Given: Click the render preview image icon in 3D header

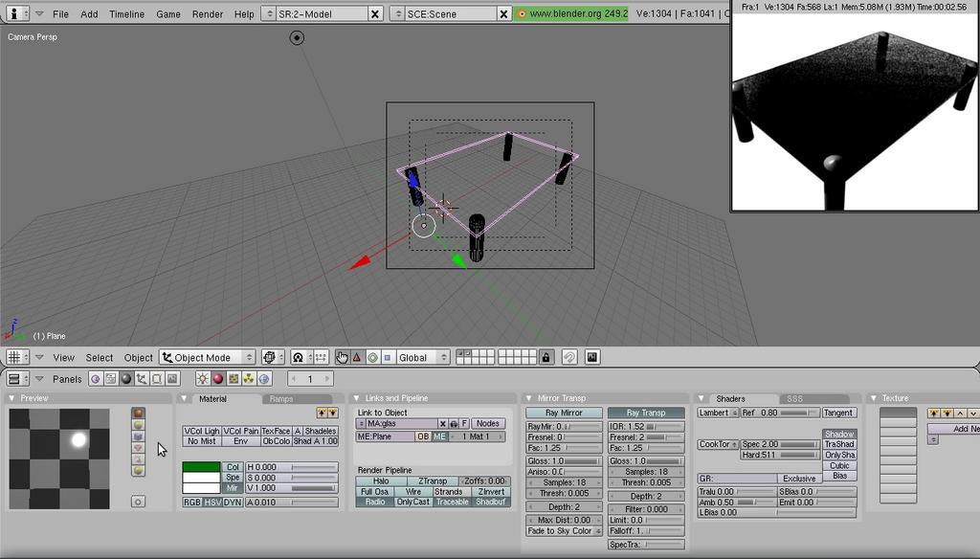Looking at the screenshot, I should (x=591, y=358).
